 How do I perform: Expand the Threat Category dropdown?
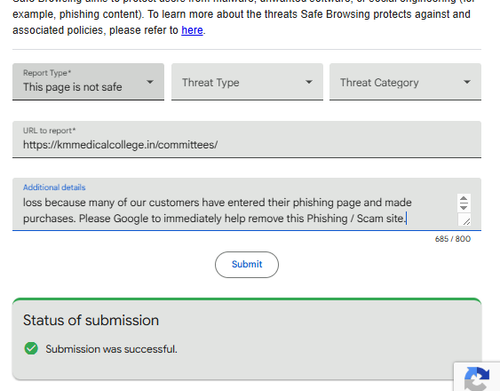405,82
